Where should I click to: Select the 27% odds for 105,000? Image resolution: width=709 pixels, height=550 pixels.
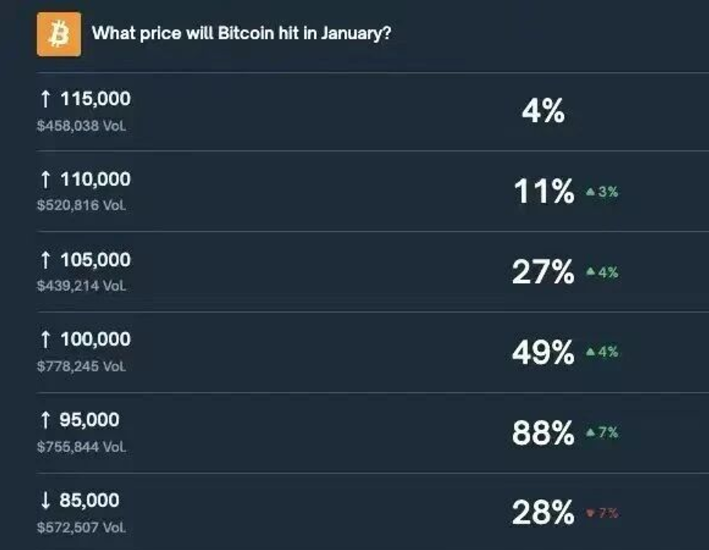543,272
